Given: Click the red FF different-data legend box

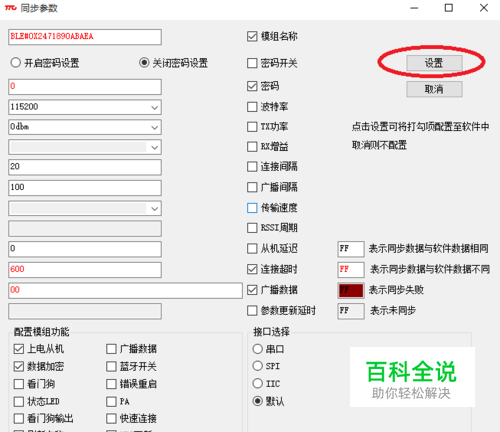Looking at the screenshot, I should tap(351, 270).
